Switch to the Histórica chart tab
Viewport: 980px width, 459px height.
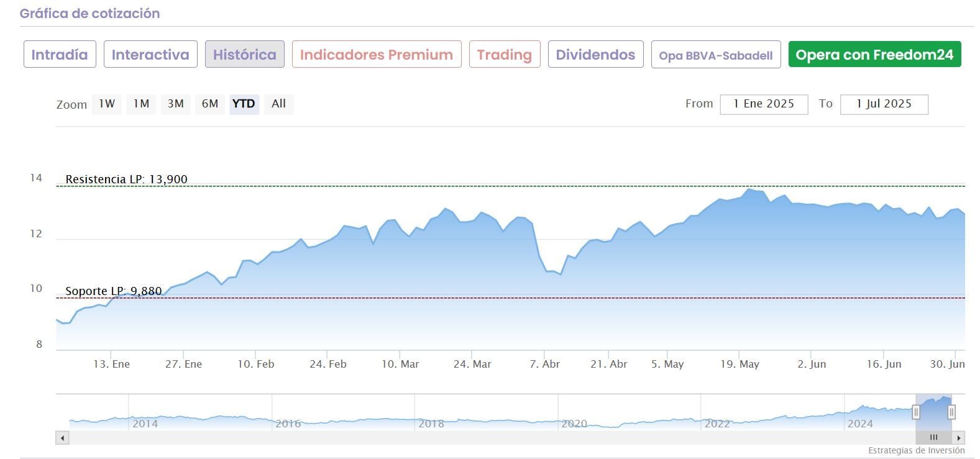245,55
